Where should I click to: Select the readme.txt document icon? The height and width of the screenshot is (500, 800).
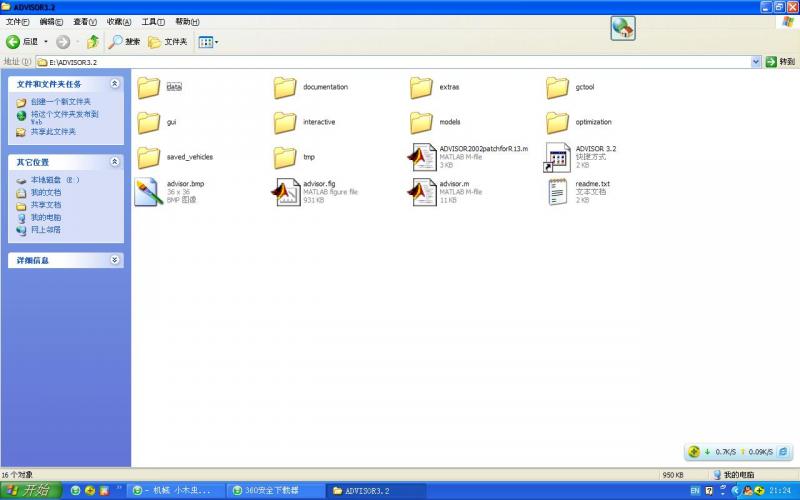[557, 192]
